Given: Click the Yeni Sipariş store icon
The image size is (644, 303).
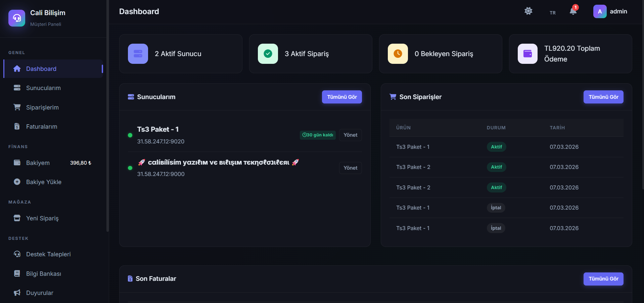Looking at the screenshot, I should click(17, 218).
